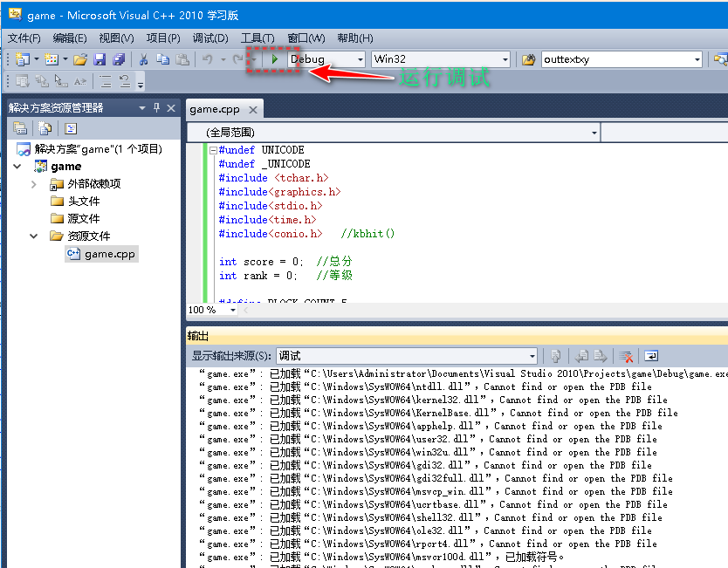Click the View Code icon in Solution Explorer
Viewport: 728px width, 568px height.
click(x=71, y=128)
